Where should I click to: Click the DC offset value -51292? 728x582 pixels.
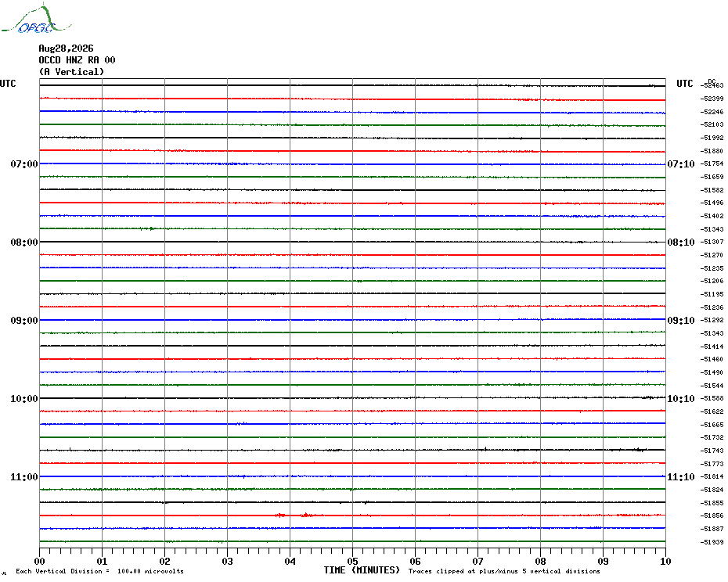coord(712,320)
